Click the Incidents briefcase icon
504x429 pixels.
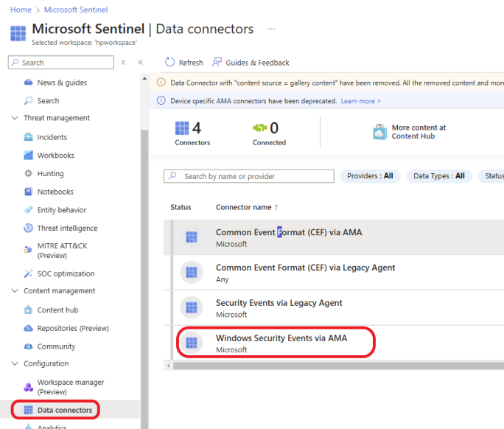(28, 137)
